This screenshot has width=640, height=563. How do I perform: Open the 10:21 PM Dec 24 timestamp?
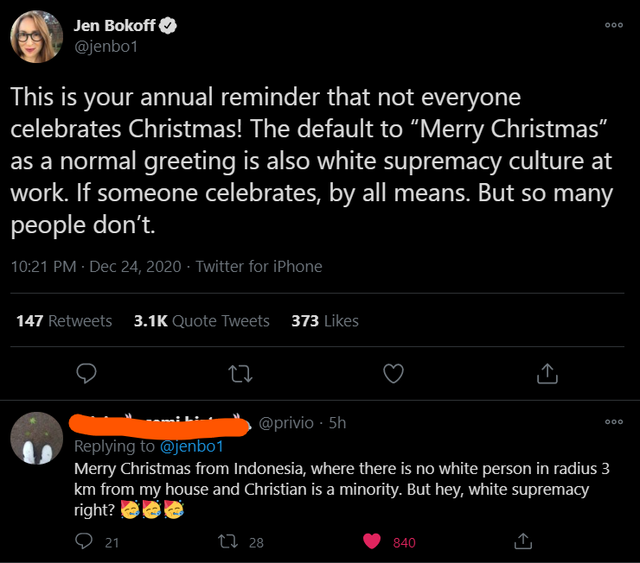(x=97, y=266)
